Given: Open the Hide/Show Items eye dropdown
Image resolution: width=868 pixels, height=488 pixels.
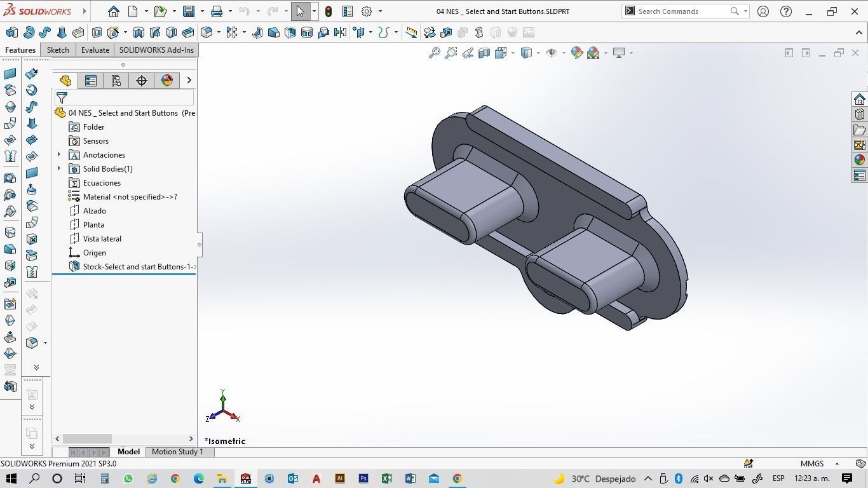Looking at the screenshot, I should point(563,53).
